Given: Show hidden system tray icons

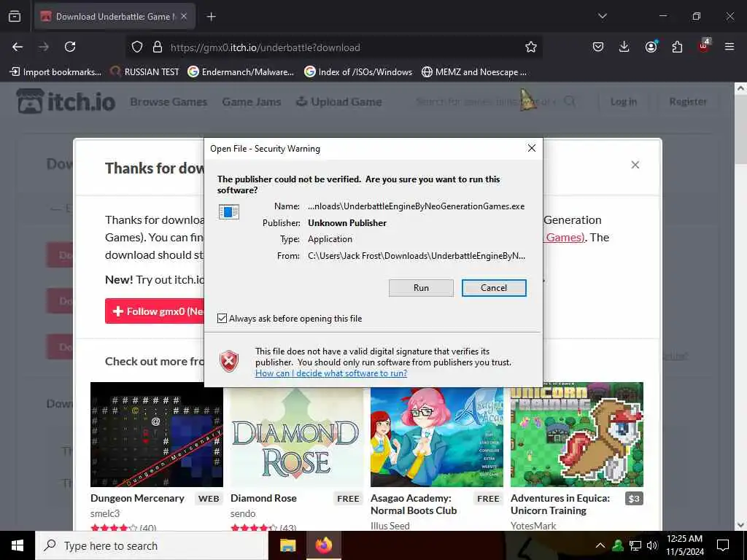Looking at the screenshot, I should coord(600,545).
